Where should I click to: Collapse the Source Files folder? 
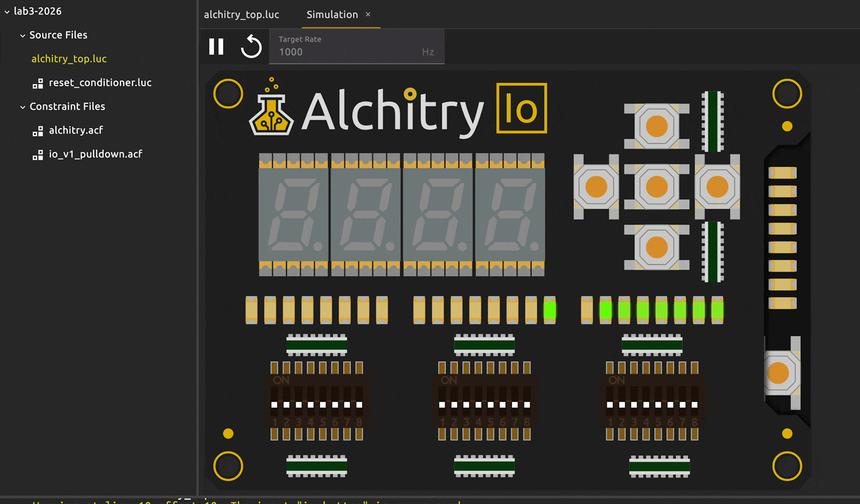point(23,36)
